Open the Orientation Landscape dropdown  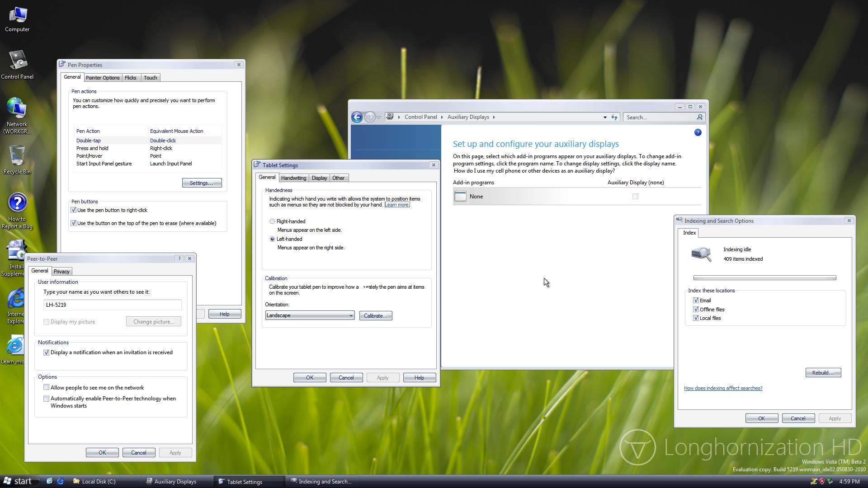(x=310, y=315)
